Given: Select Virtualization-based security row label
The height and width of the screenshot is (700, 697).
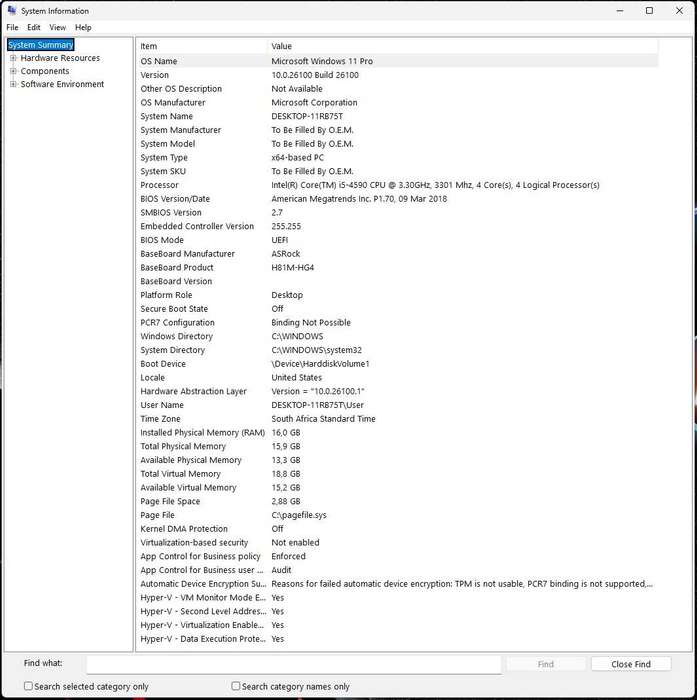Looking at the screenshot, I should click(194, 542).
